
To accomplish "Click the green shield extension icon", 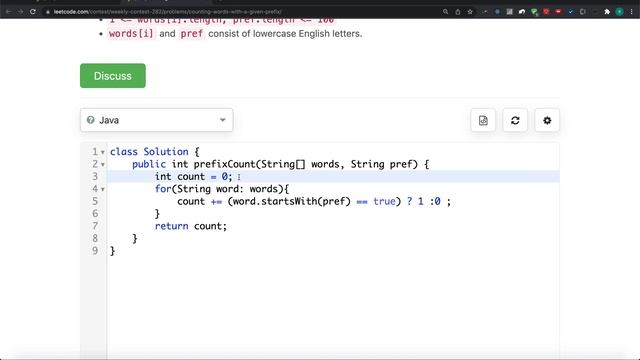I will pos(534,12).
